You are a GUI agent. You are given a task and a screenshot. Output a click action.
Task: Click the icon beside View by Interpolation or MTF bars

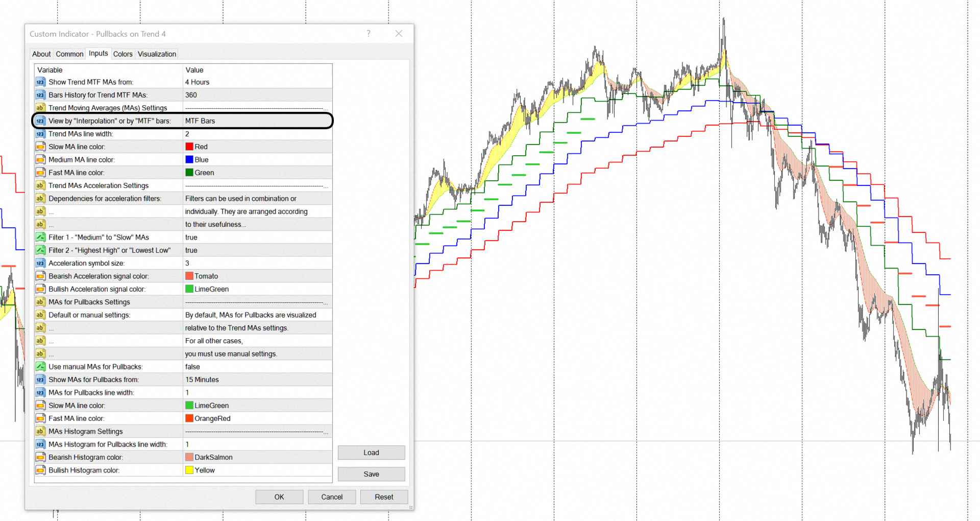click(x=40, y=121)
